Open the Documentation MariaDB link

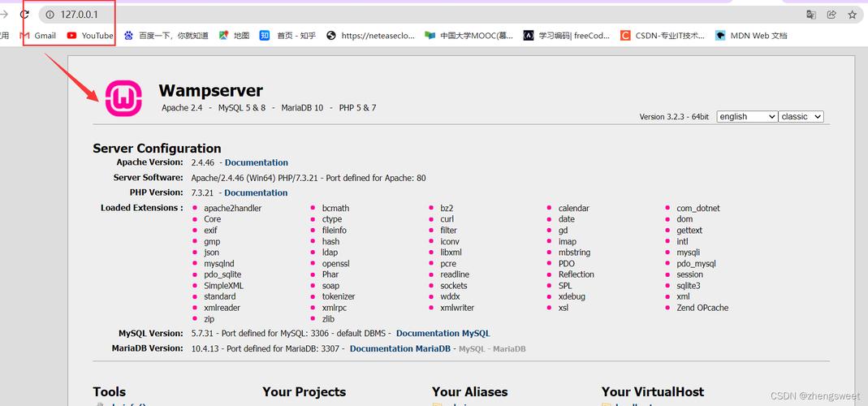399,348
